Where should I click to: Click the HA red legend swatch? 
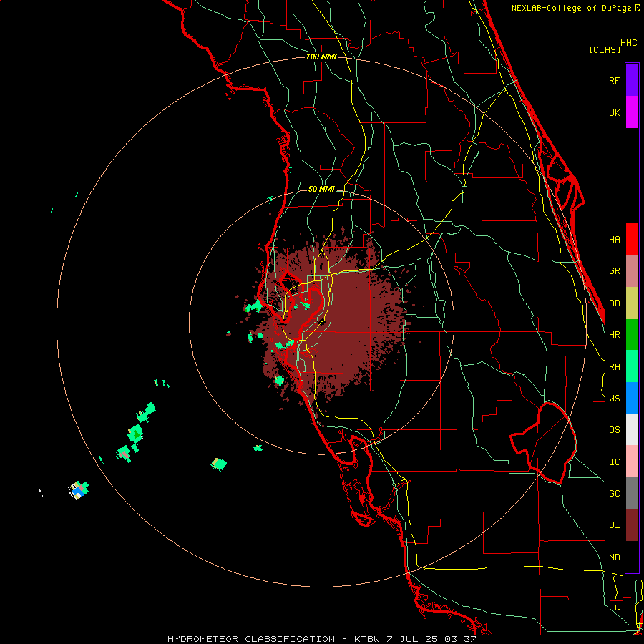pos(632,239)
